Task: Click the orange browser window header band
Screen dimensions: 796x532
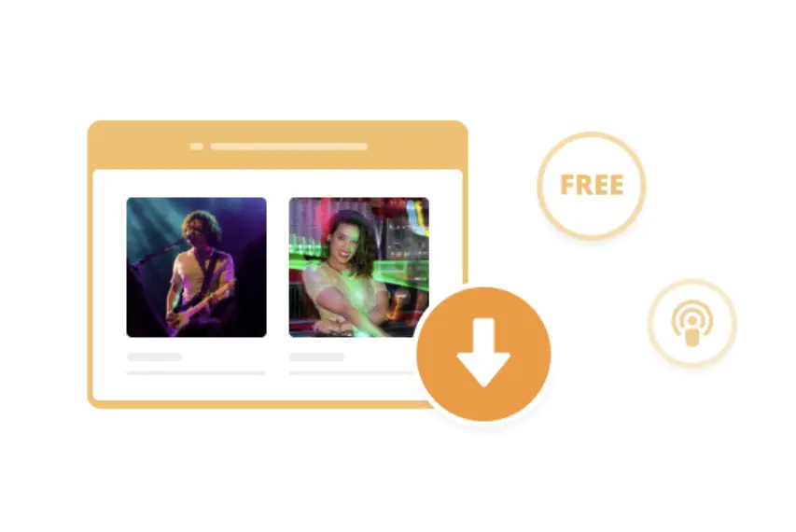Action: coord(278,146)
